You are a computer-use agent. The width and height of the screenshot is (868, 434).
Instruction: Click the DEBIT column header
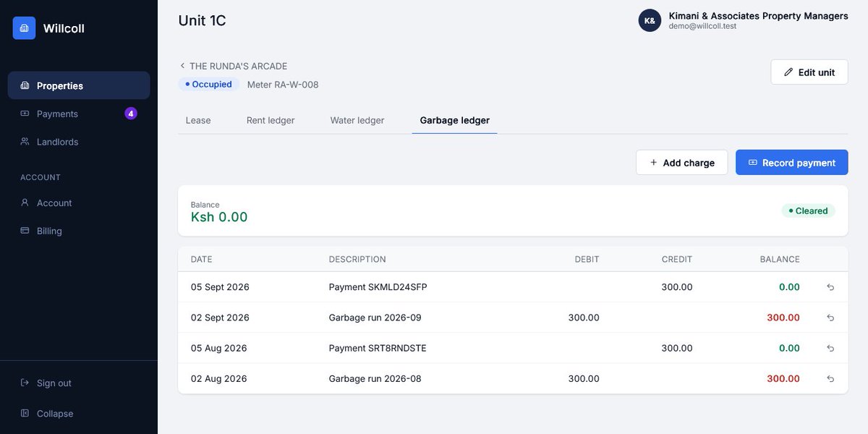click(587, 259)
